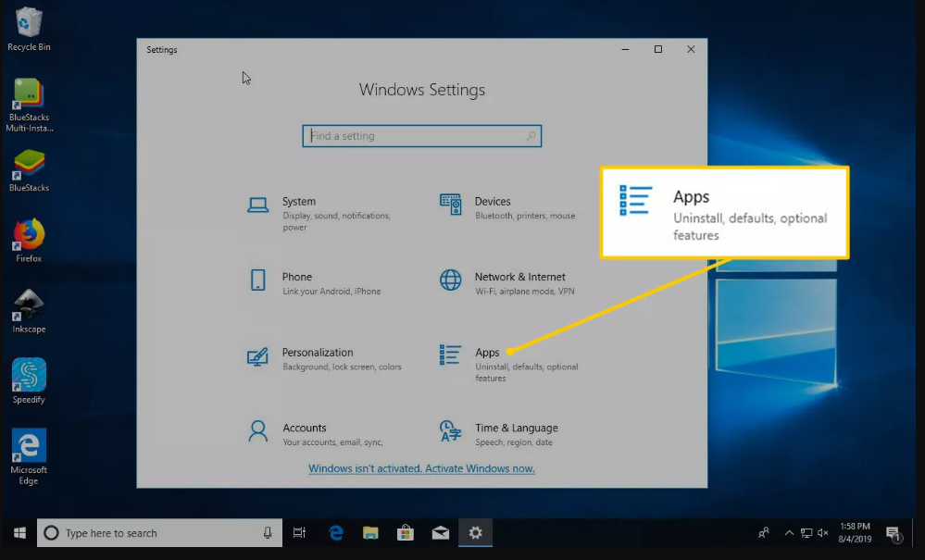
Task: Click the network icon in system tray
Action: tap(806, 533)
